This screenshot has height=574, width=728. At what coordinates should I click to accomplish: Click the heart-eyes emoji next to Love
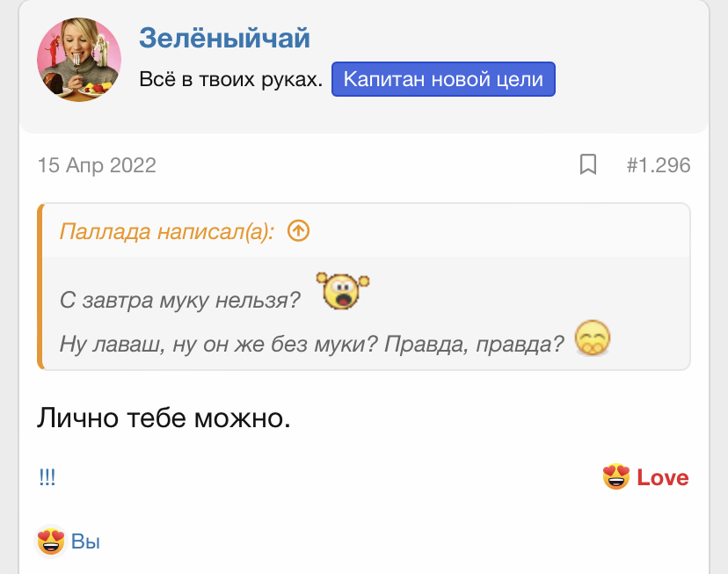click(616, 477)
